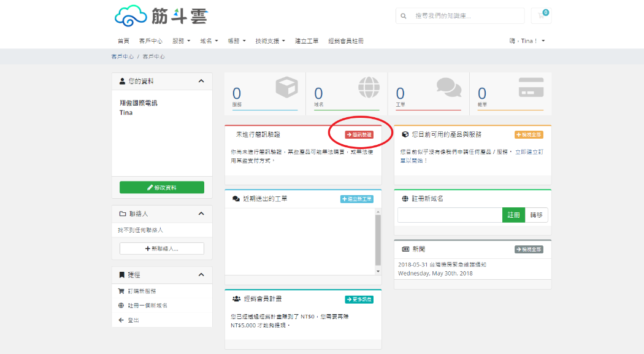Click the bookmark icon on the 捷徑 panel header

click(121, 275)
